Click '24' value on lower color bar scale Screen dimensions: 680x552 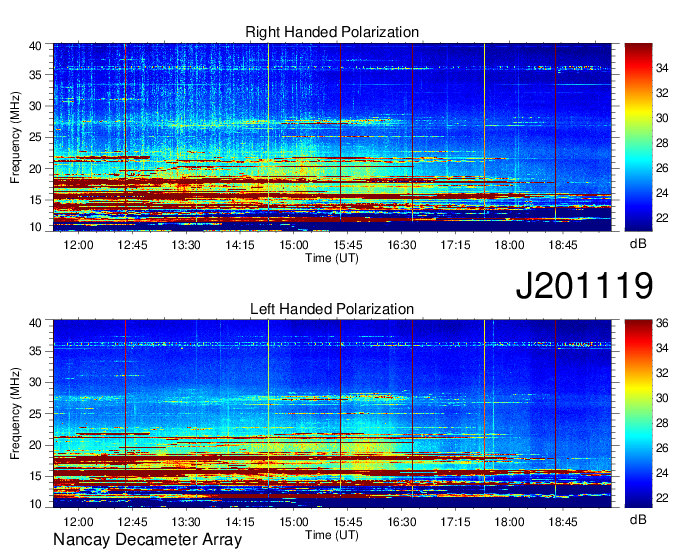point(662,473)
